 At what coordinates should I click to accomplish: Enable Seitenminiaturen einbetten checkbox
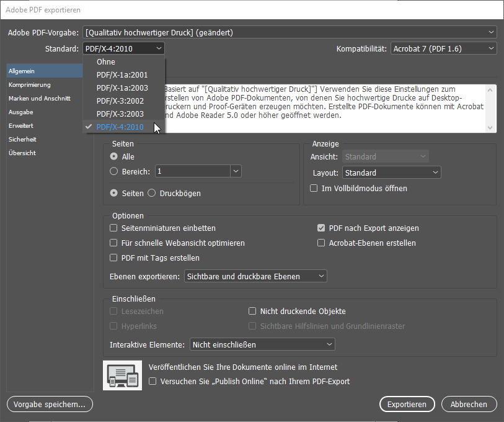[113, 228]
